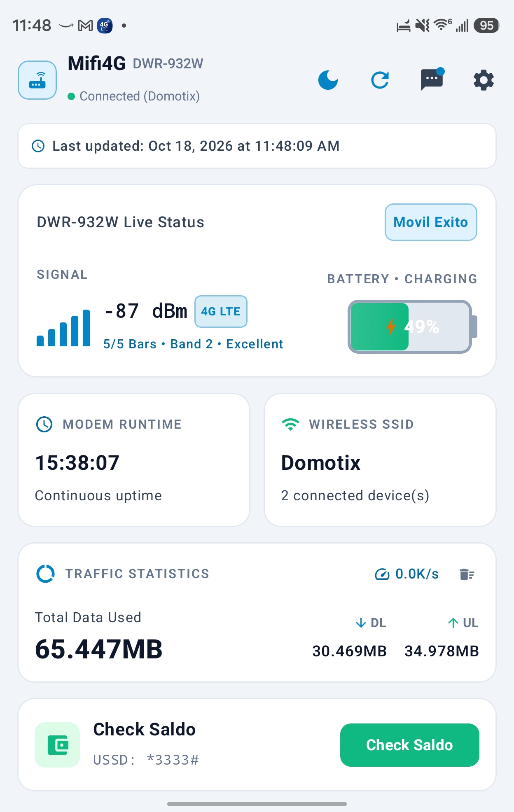
Task: Tap the speedometer icon next to 0.0K/s
Action: 382,574
